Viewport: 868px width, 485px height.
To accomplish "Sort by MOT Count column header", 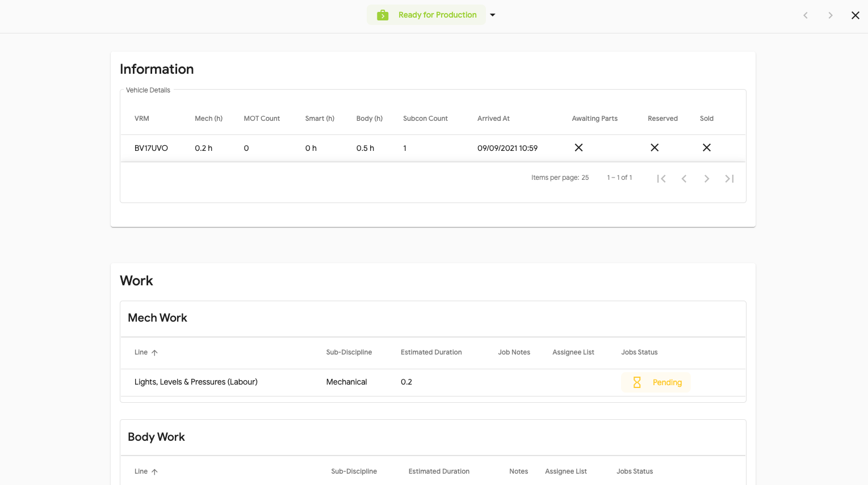I will click(x=262, y=119).
